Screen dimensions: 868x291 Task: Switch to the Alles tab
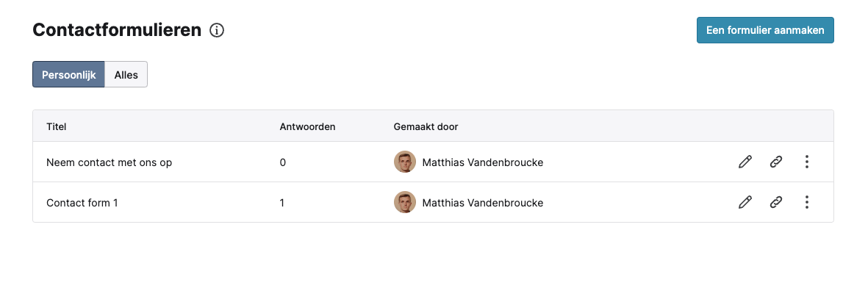126,75
